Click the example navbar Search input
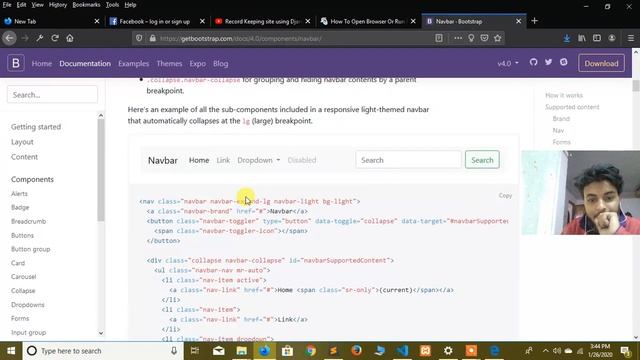Screen dimensions: 640x360 click(x=408, y=160)
